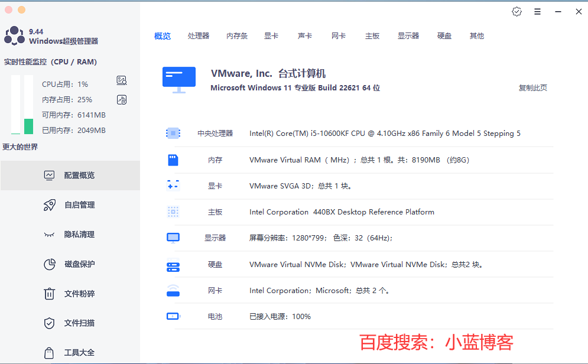Switch to the 显示器 tab
The image size is (588, 364).
point(408,36)
